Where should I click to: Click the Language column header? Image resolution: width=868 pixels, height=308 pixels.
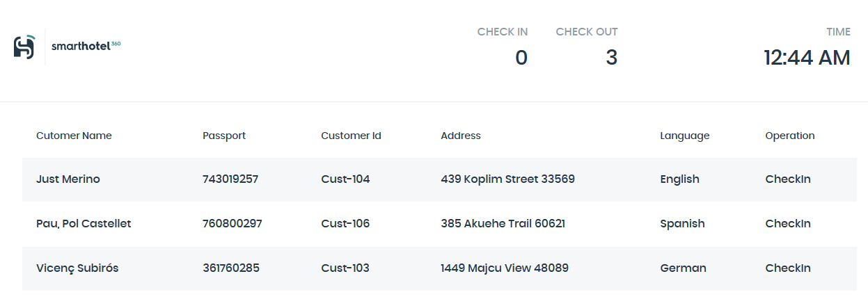[685, 136]
